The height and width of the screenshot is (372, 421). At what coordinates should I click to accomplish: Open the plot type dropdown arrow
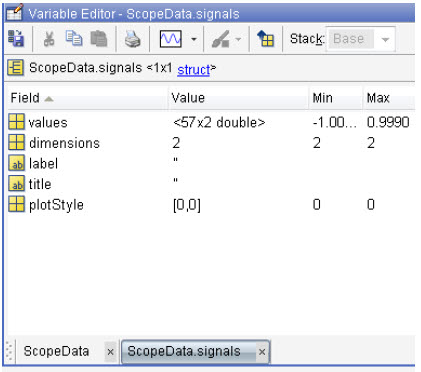194,39
